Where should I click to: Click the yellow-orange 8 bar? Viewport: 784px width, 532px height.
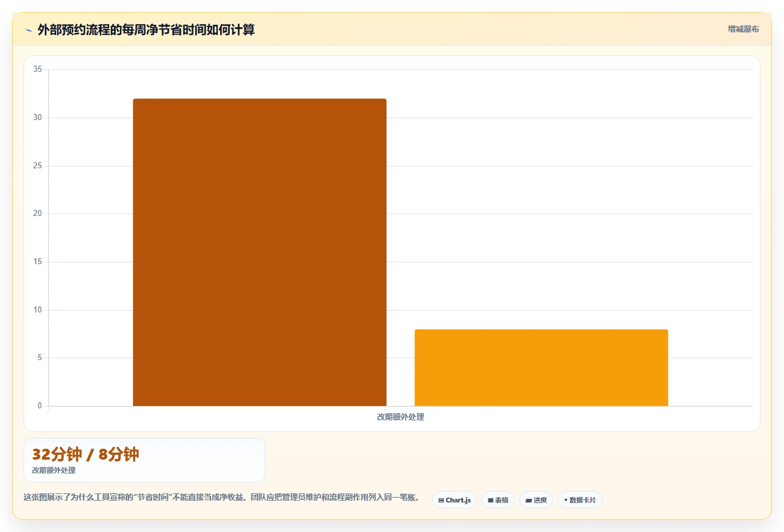pos(541,368)
